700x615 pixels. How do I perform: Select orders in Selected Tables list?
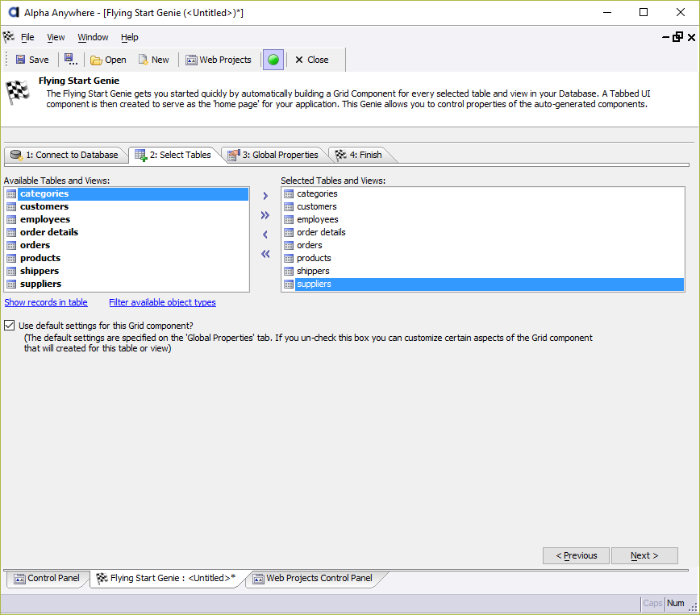click(x=483, y=246)
